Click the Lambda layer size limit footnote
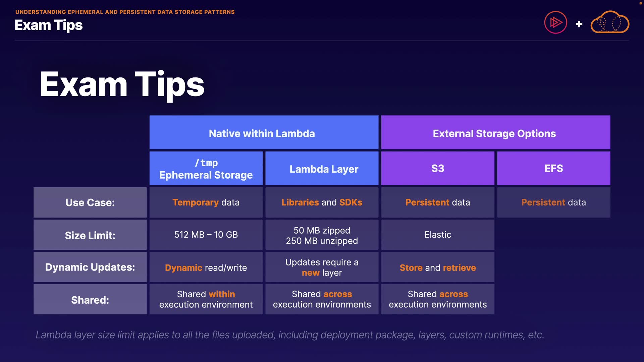Viewport: 644px width, 362px height. (290, 335)
